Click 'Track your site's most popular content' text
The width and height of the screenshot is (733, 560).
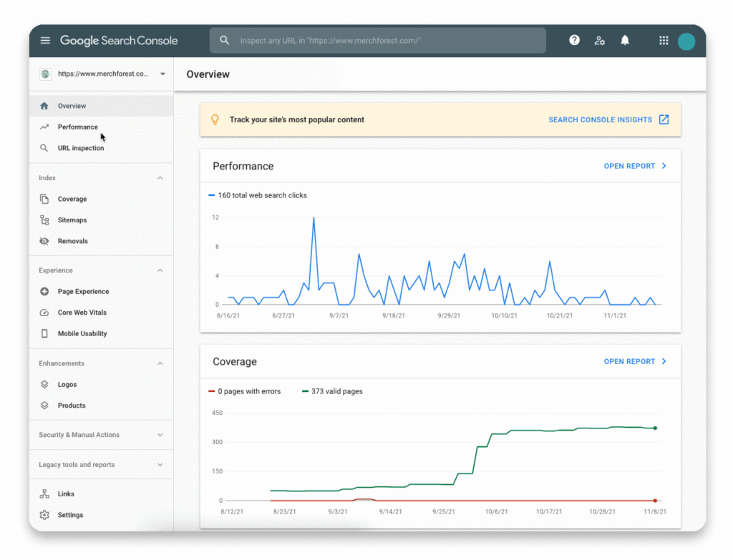[297, 119]
